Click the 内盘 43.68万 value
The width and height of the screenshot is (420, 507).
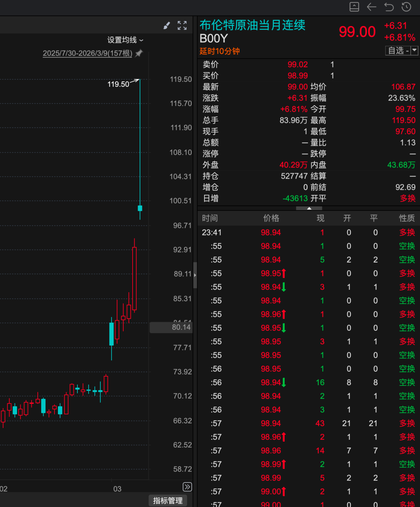401,165
